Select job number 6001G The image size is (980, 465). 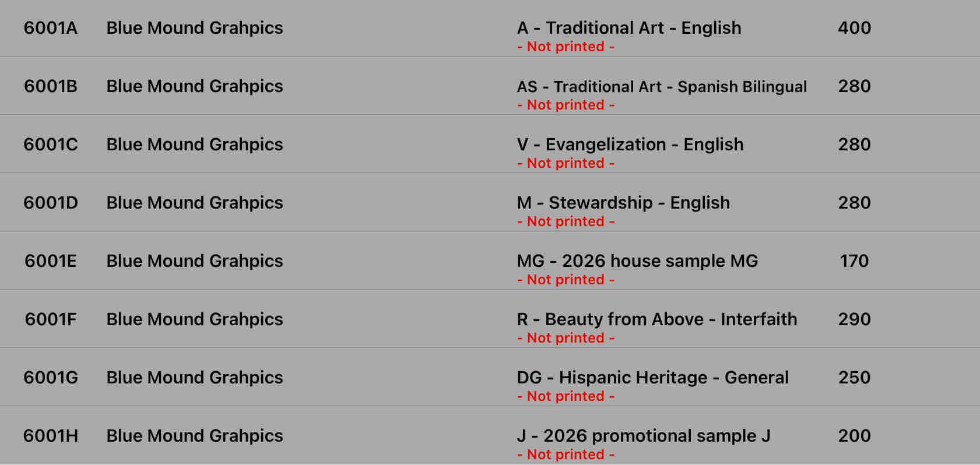pos(51,378)
